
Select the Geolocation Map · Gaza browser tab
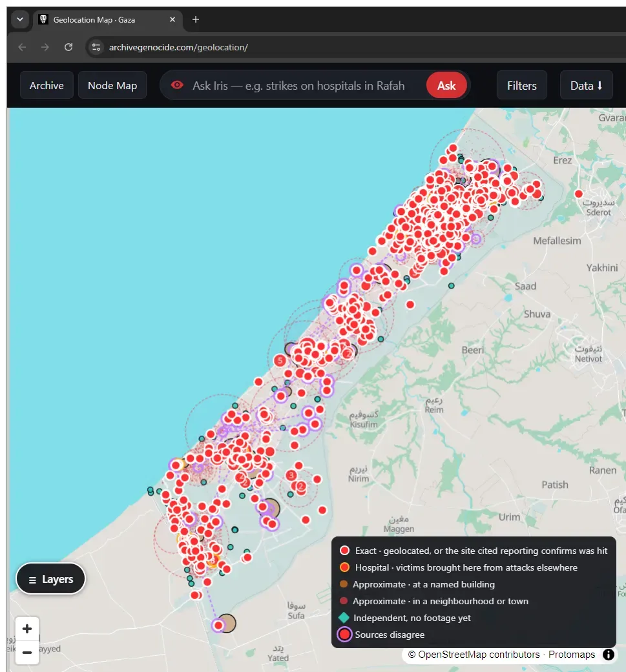click(x=107, y=20)
